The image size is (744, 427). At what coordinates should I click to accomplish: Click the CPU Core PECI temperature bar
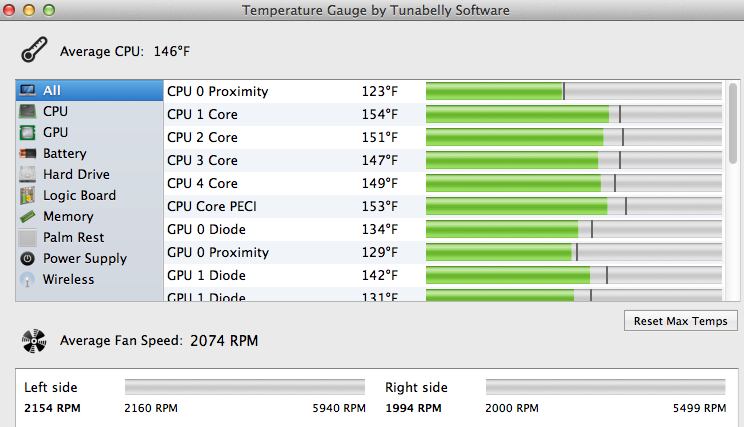point(574,206)
